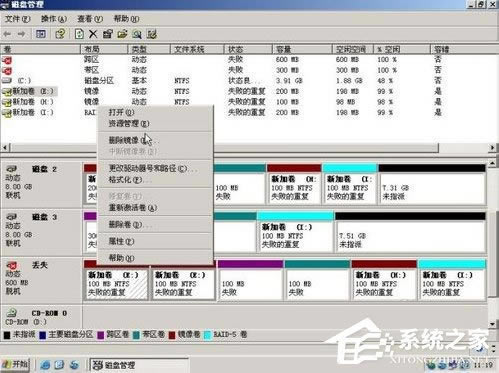
Task: Choose 属性 in the context menu
Action: (121, 241)
